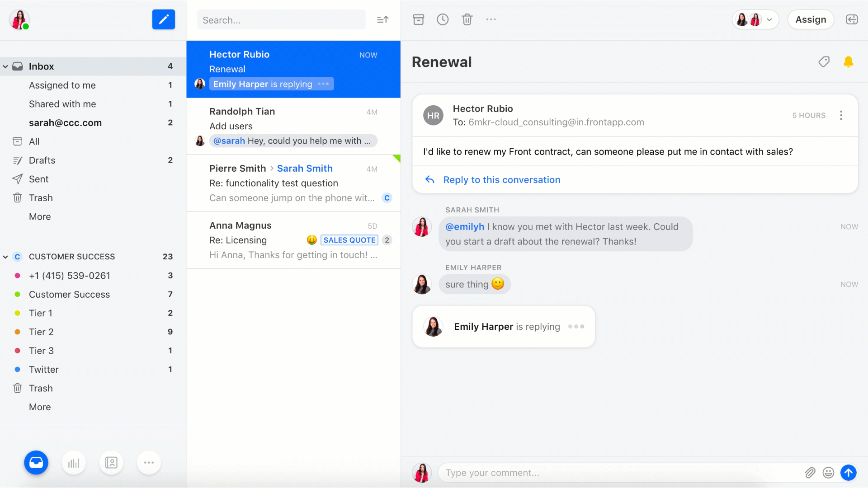Delete conversation using top trash icon

click(467, 19)
